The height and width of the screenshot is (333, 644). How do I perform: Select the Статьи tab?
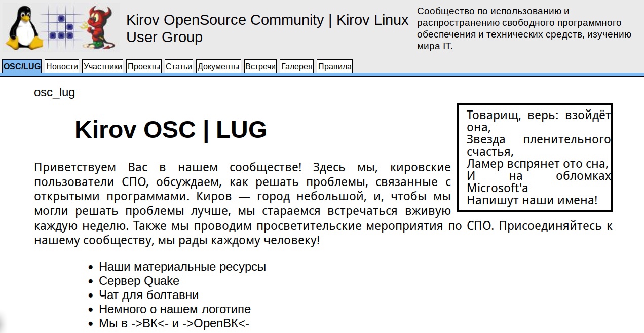point(179,66)
